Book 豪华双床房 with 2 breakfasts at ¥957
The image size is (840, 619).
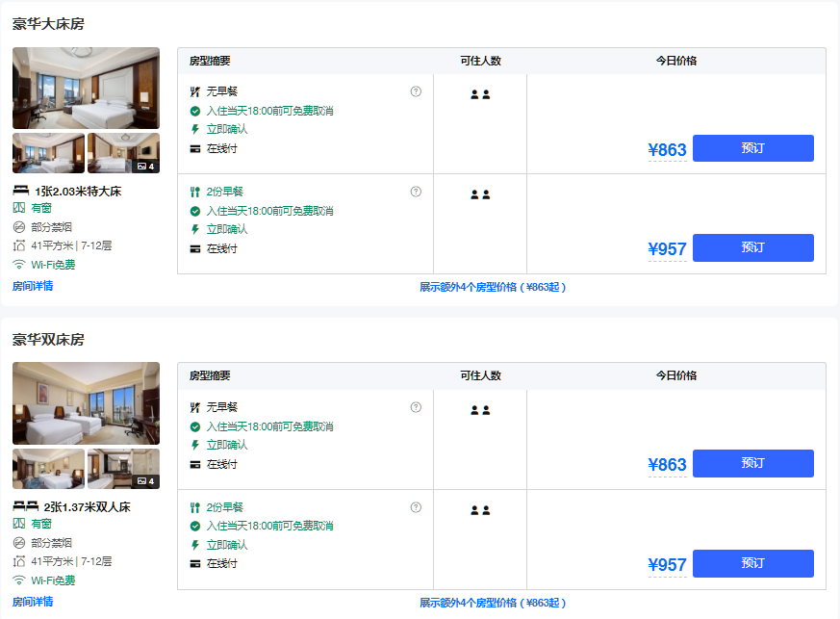point(752,563)
